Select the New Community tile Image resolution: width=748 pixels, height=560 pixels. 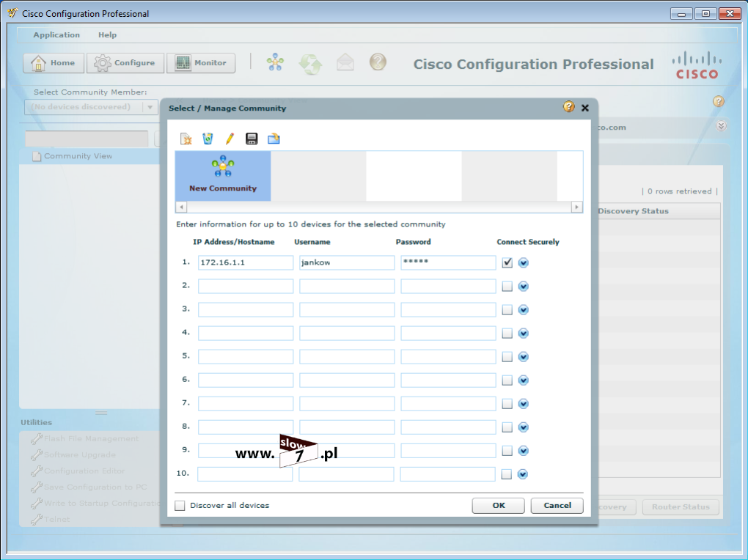click(223, 176)
